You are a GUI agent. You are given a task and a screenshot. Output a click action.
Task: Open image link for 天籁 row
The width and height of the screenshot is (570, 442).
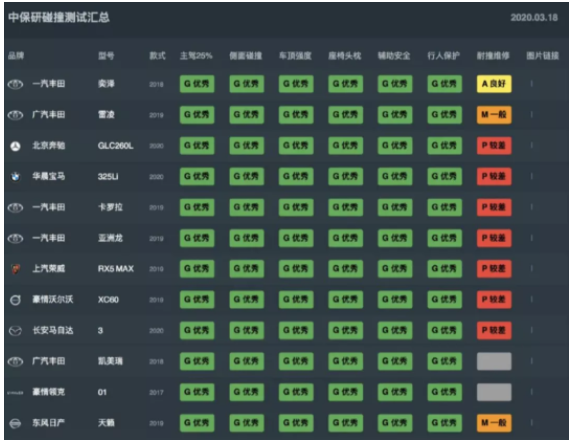[531, 423]
